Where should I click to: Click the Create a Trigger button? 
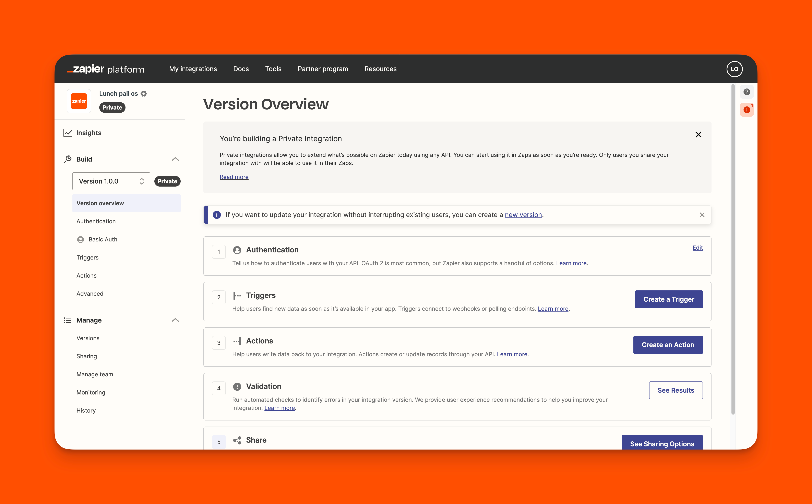(669, 299)
